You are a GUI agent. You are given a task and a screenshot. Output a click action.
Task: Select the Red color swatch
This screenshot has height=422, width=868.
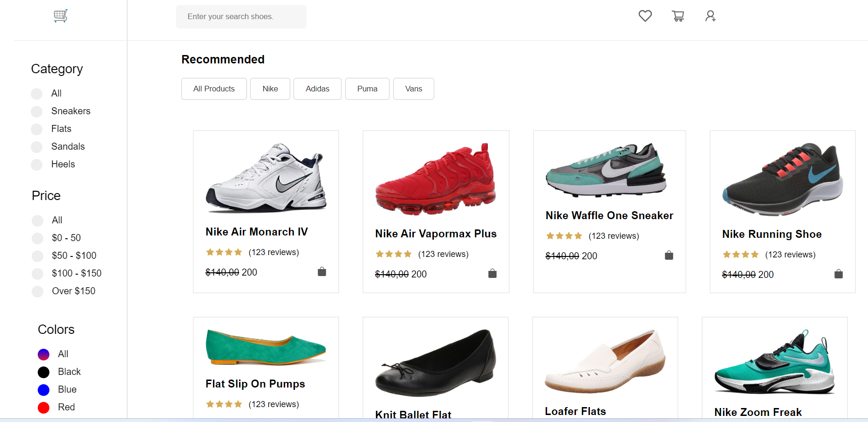pos(44,408)
